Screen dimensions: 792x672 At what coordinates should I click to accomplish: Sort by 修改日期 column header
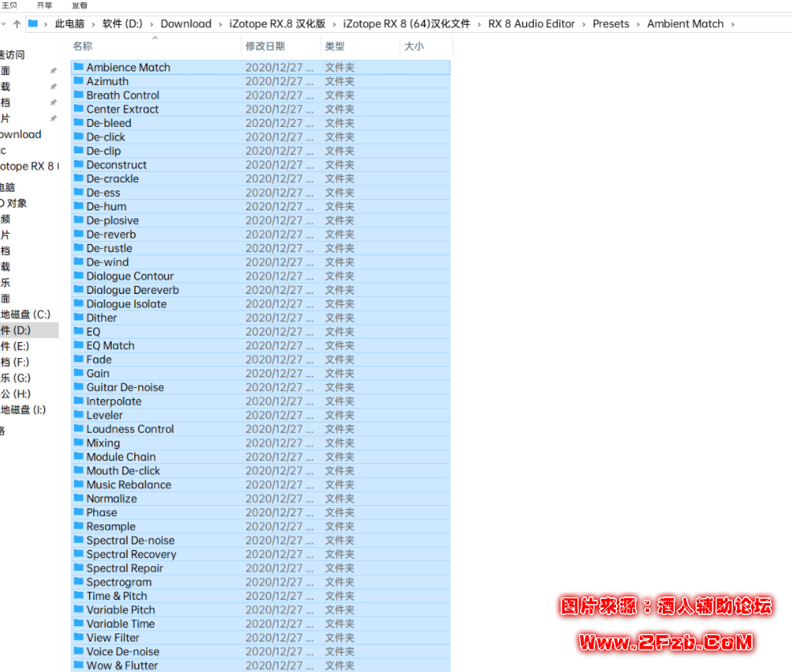pos(265,46)
